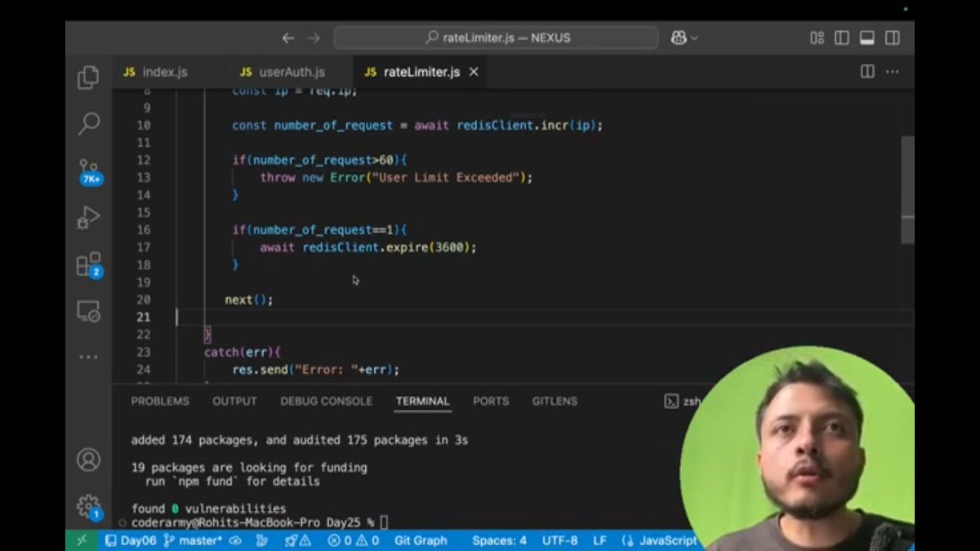This screenshot has height=551, width=980.
Task: Open the PORTS panel tab
Action: [491, 401]
